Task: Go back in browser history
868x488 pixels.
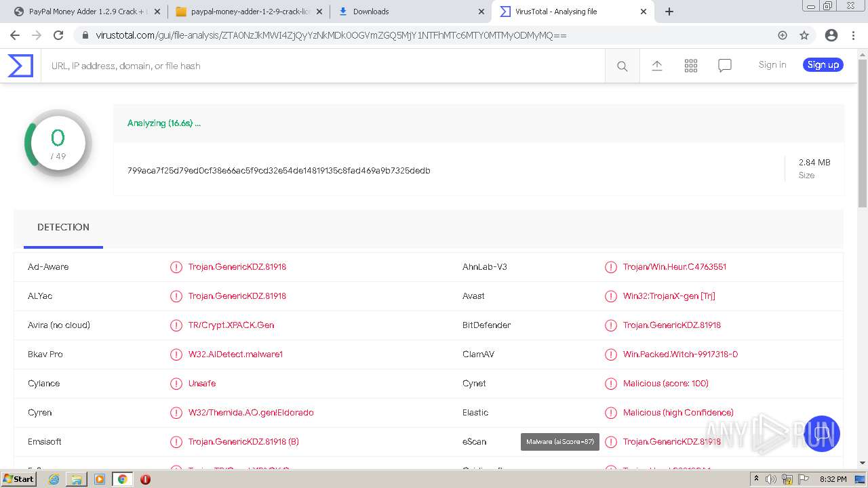Action: [15, 35]
